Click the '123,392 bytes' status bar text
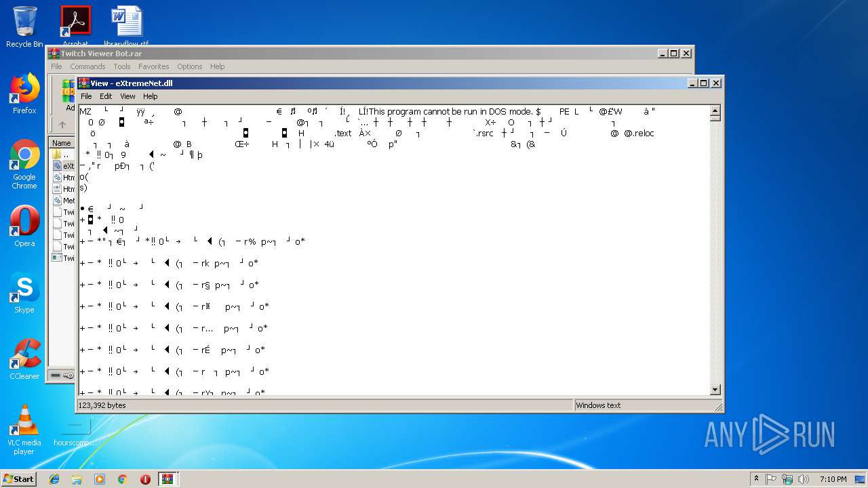This screenshot has height=488, width=868. [102, 405]
